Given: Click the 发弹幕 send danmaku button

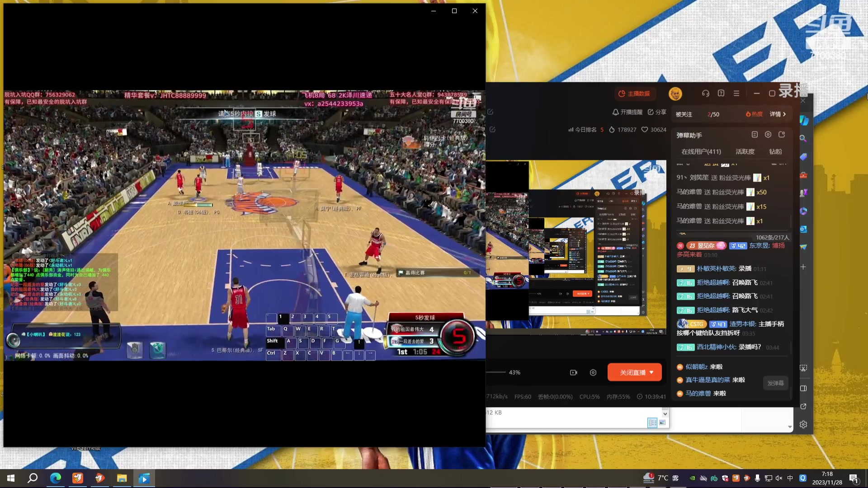Looking at the screenshot, I should (776, 383).
